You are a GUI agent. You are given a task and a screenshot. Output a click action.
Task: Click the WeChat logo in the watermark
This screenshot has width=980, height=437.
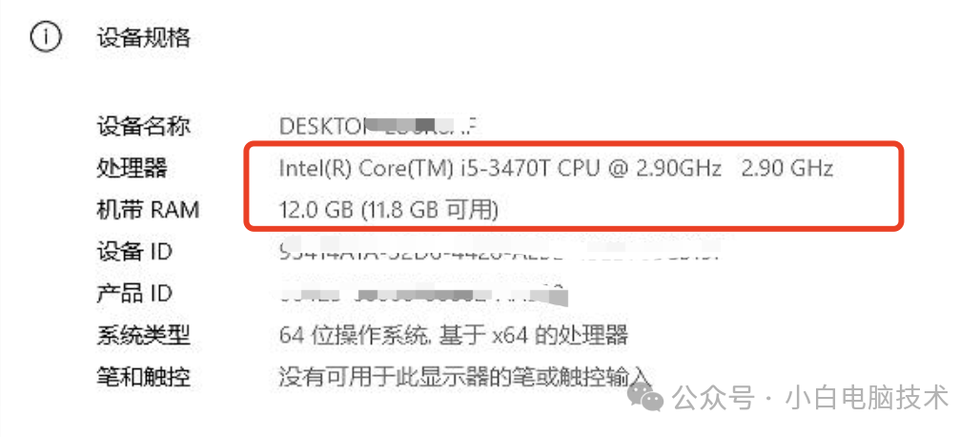[x=649, y=397]
